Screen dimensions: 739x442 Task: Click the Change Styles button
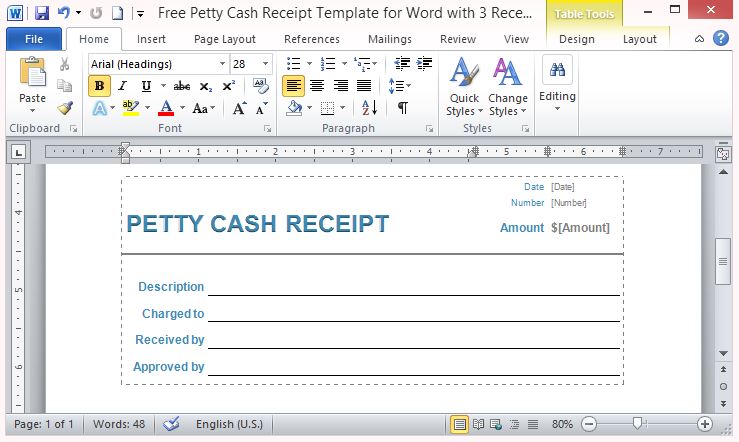508,87
